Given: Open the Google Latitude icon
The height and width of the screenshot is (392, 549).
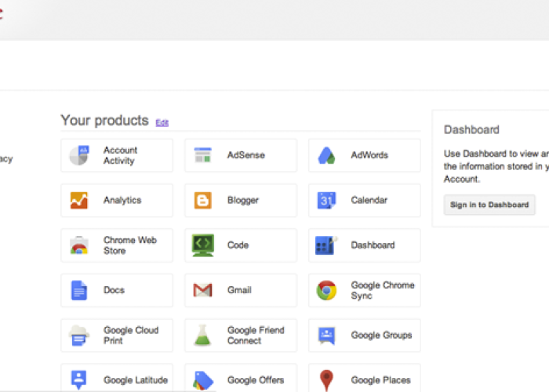Looking at the screenshot, I should pos(79,379).
